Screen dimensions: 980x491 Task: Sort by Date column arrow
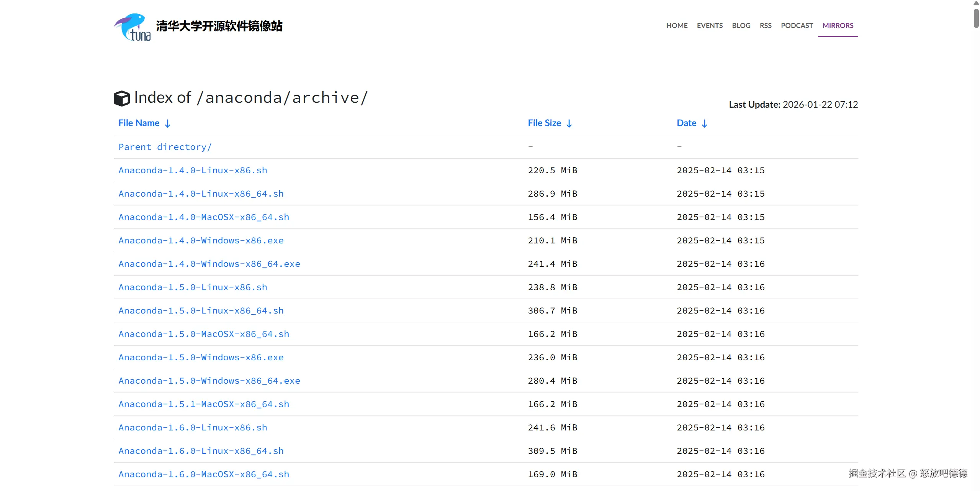tap(704, 123)
